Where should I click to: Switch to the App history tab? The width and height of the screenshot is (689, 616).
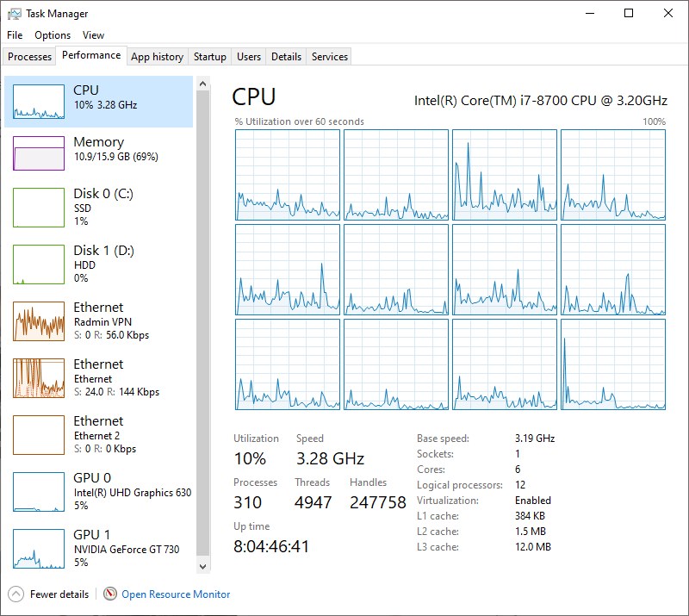158,57
